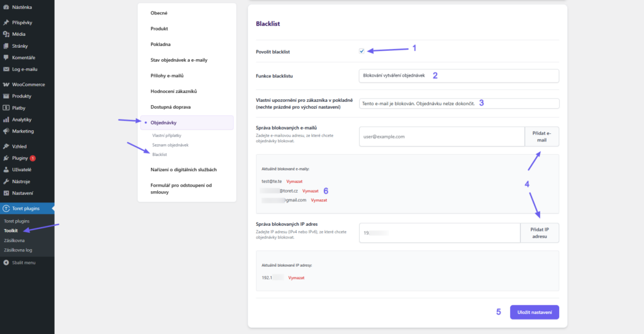This screenshot has width=644, height=334.
Task: Click the Blacklist page heading
Action: coord(268,24)
